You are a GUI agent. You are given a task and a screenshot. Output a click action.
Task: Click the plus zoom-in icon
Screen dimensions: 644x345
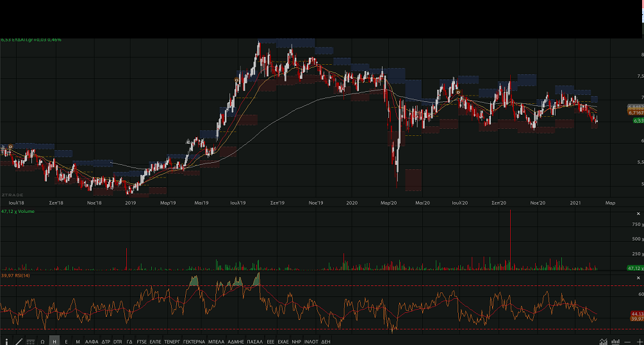click(638, 342)
